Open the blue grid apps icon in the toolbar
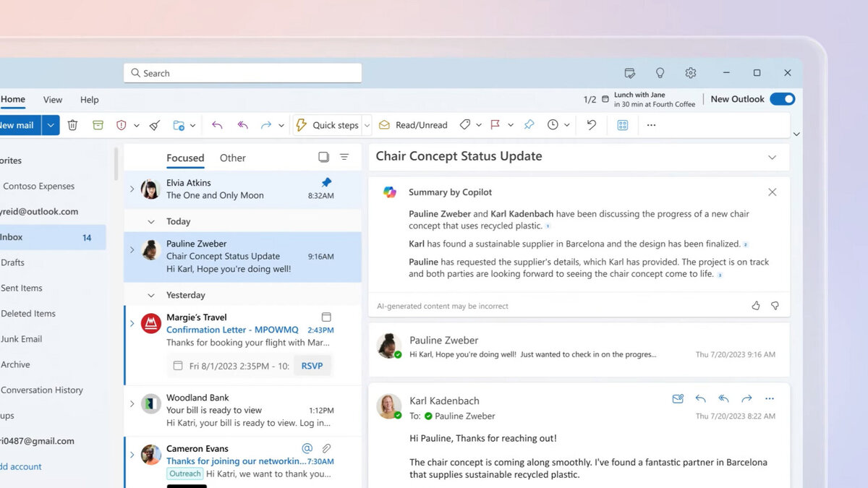Viewport: 868px width, 488px height. (622, 125)
